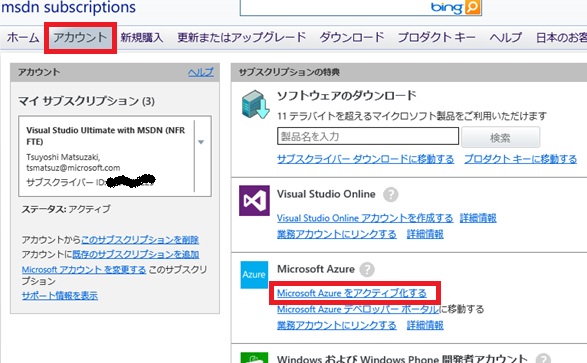The width and height of the screenshot is (587, 363).
Task: Click the Bing search magnifier icon
Action: (472, 7)
